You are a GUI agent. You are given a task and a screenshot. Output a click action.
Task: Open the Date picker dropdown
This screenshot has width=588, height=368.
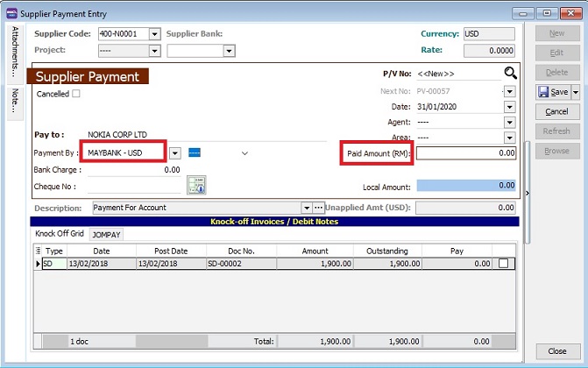(x=509, y=107)
